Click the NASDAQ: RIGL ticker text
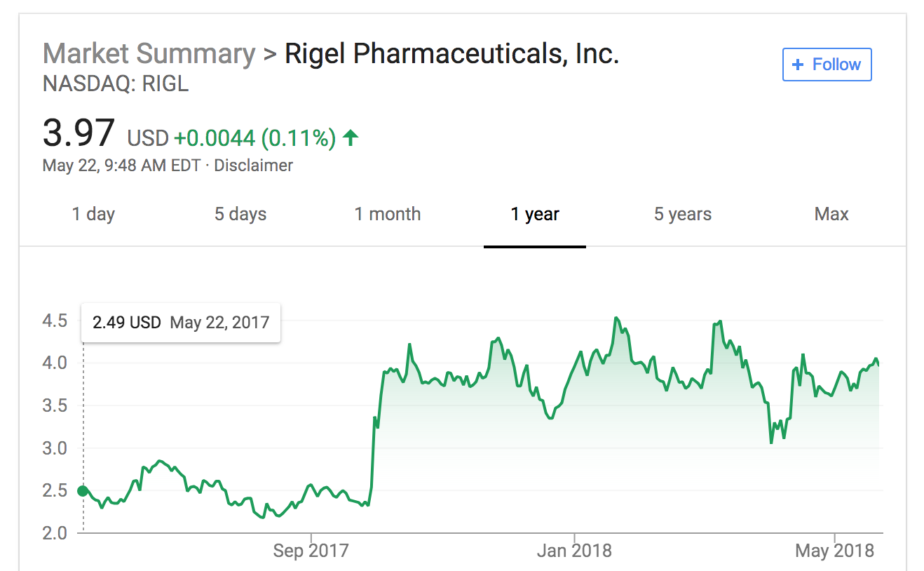This screenshot has width=924, height=571. tap(116, 84)
